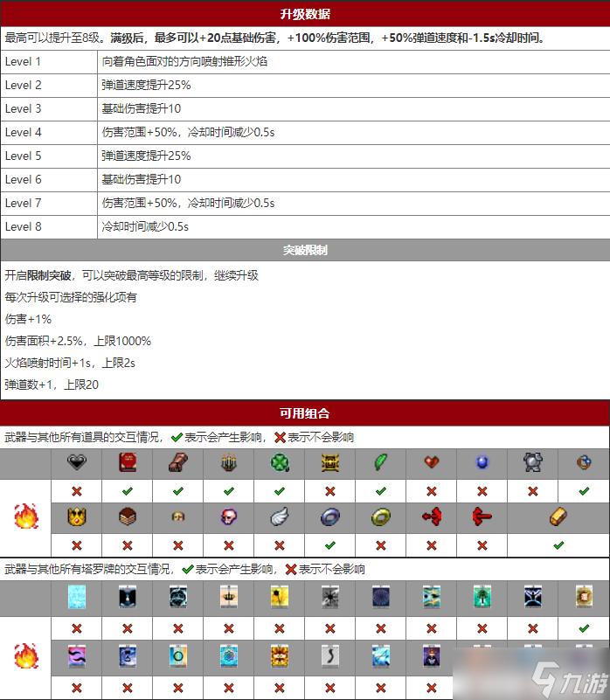This screenshot has width=610, height=700.
Task: Select the teal mandala tarot card
Action: point(229,656)
